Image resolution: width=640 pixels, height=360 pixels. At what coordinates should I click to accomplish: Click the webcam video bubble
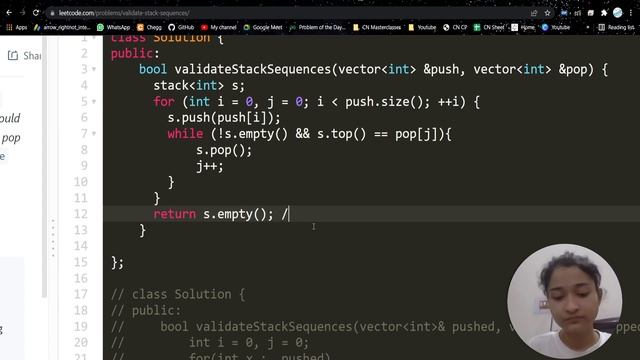[x=565, y=301]
